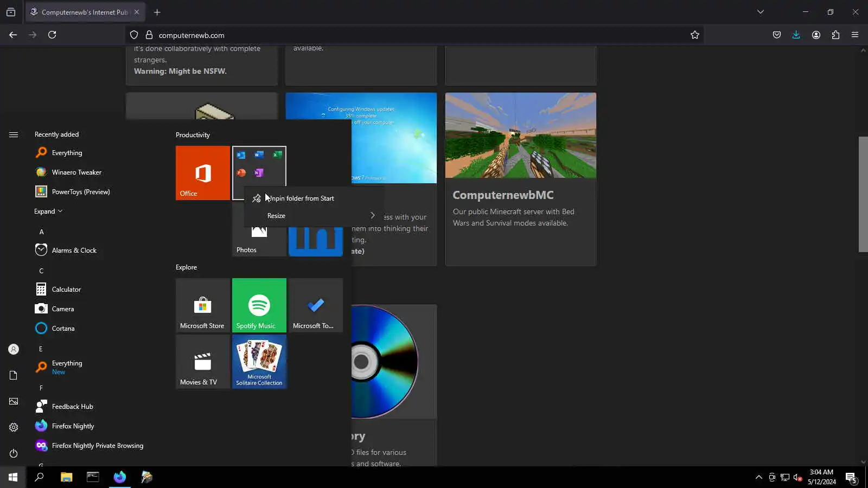Click the Minecraft server screenshot thumbnail
The width and height of the screenshot is (868, 488).
pyautogui.click(x=520, y=136)
